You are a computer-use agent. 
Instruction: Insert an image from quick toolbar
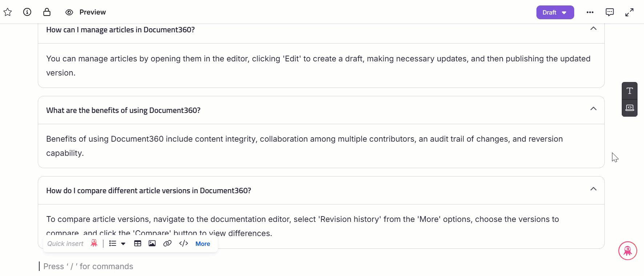click(152, 244)
